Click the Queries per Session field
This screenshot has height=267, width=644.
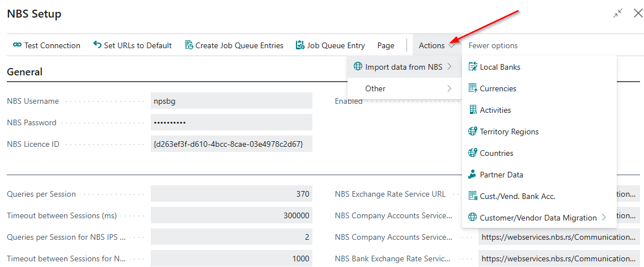(231, 194)
